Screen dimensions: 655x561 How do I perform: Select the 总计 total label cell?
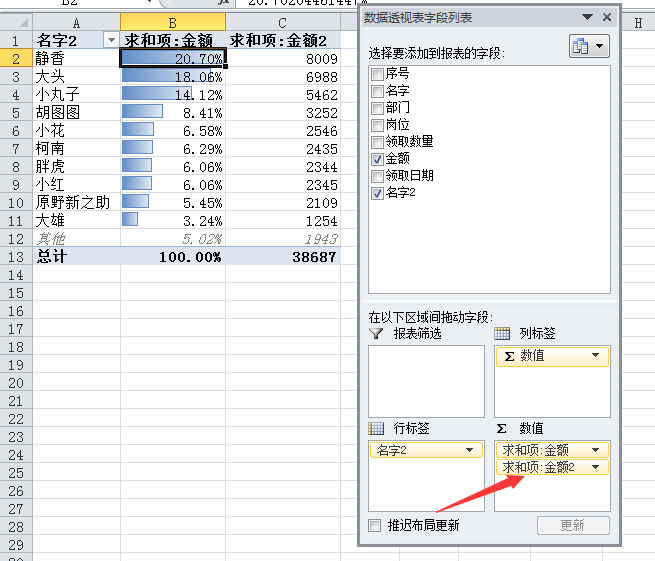[76, 256]
